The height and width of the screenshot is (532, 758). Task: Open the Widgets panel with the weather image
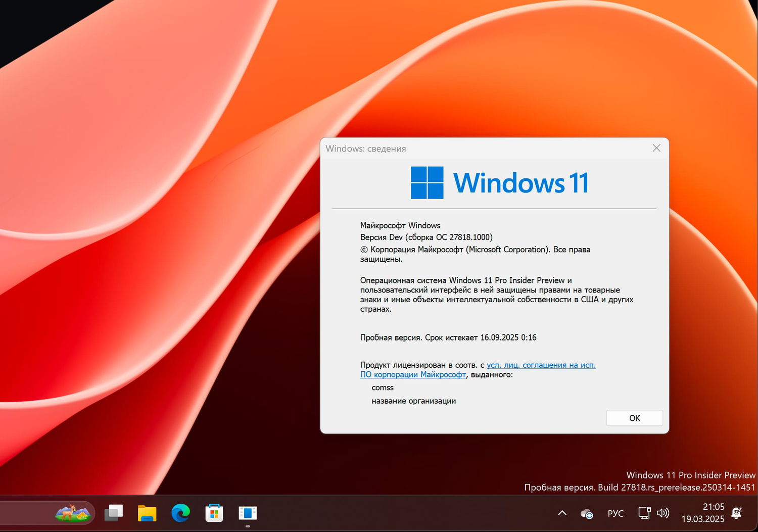click(x=73, y=513)
